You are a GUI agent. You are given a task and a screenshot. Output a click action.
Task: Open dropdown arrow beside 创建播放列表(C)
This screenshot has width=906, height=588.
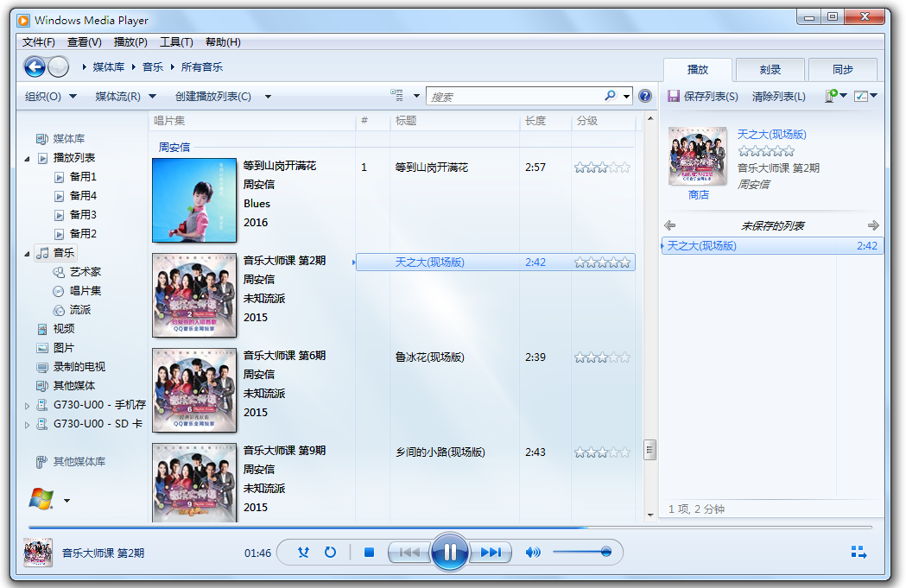268,97
